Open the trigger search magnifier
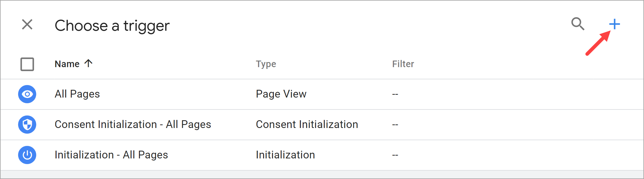 (578, 24)
